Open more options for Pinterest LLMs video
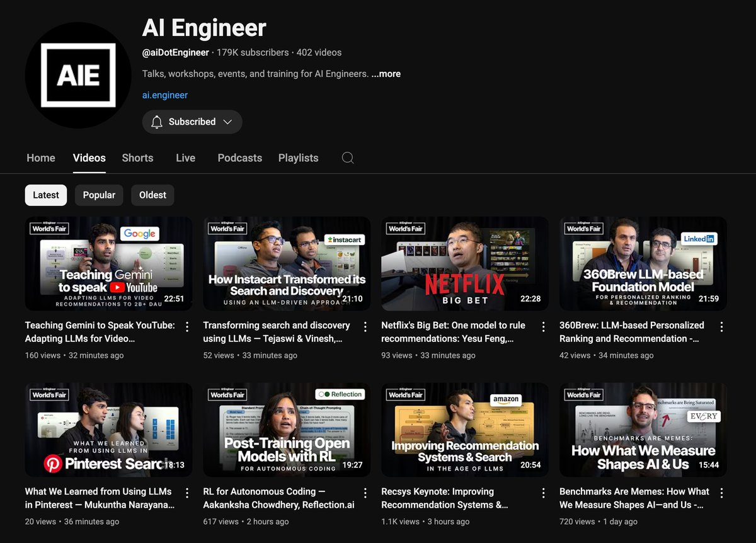756x543 pixels. point(187,493)
